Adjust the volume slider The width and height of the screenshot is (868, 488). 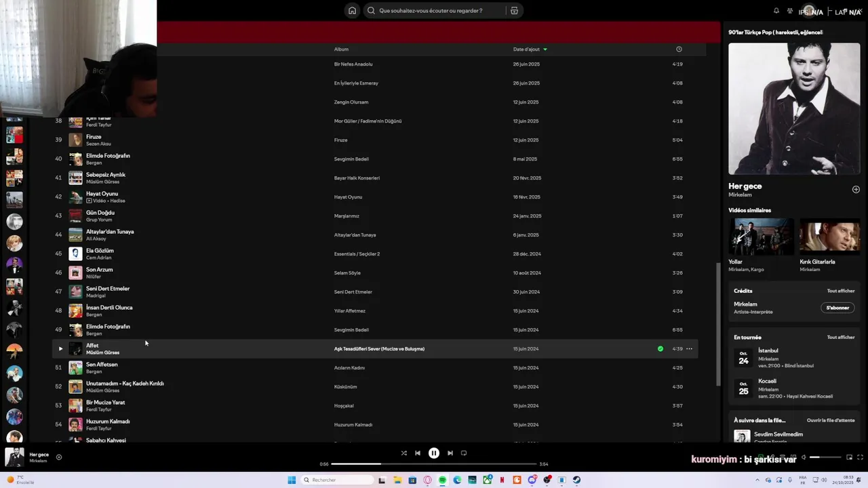coord(825,457)
